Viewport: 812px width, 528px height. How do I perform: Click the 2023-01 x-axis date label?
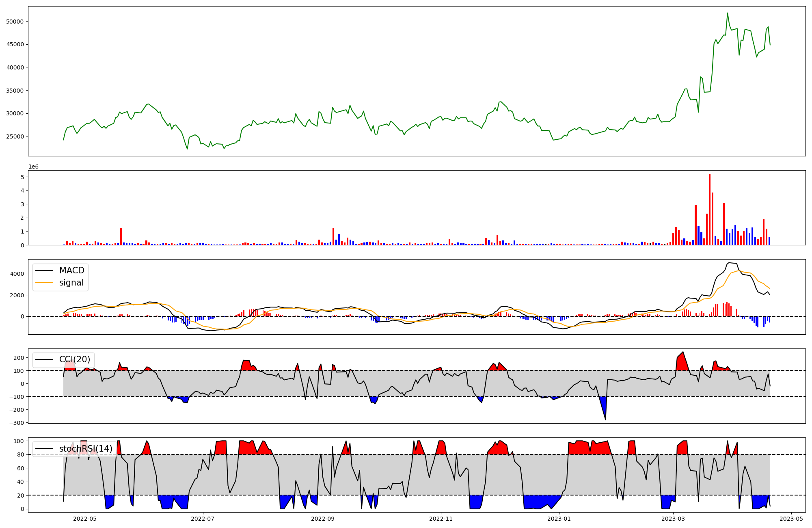[x=559, y=519]
